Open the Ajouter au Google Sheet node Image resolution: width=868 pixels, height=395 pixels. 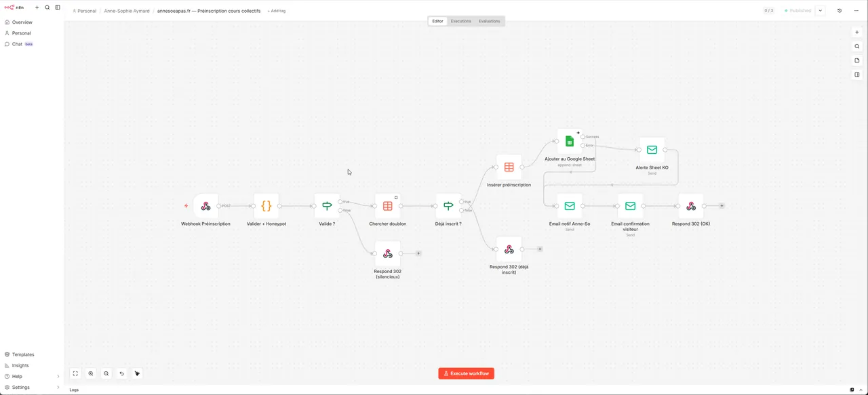coord(570,141)
